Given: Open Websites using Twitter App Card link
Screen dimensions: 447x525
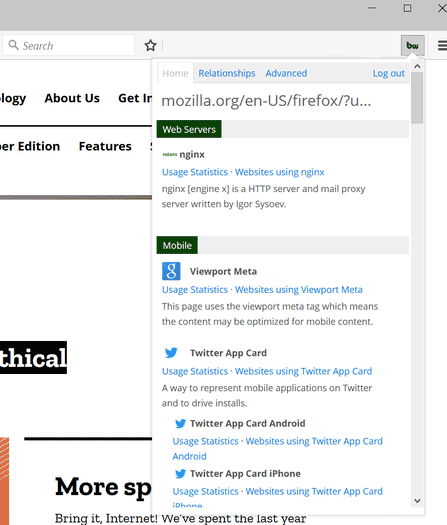Looking at the screenshot, I should coord(303,371).
